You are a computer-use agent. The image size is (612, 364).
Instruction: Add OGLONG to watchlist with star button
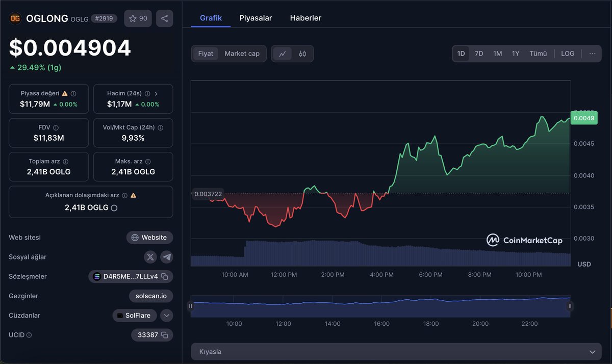point(138,18)
